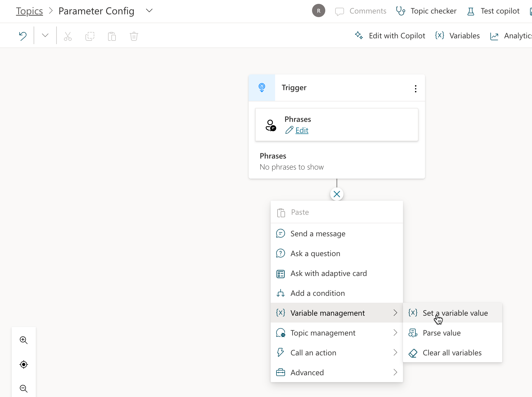Click Edit with Copilot button
Image resolution: width=532 pixels, height=397 pixels.
(x=390, y=36)
